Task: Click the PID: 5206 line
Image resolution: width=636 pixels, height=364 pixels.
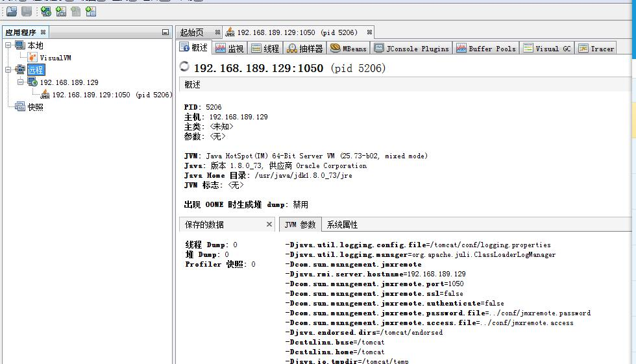Action: tap(202, 107)
